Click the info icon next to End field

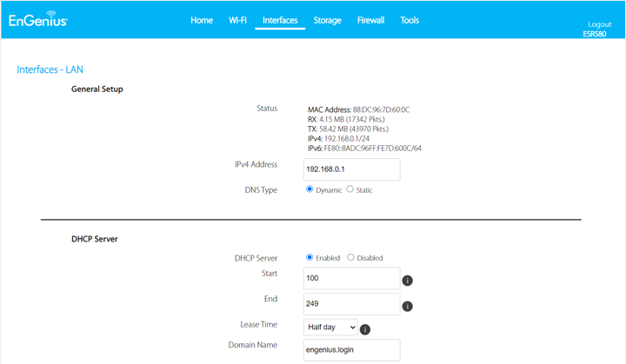pyautogui.click(x=408, y=307)
